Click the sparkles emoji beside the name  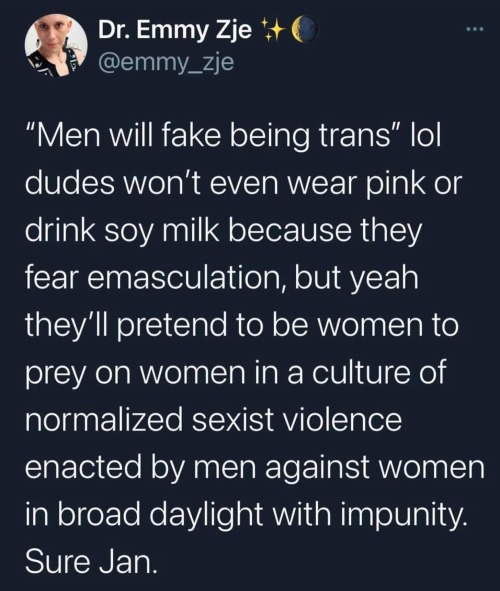point(272,30)
